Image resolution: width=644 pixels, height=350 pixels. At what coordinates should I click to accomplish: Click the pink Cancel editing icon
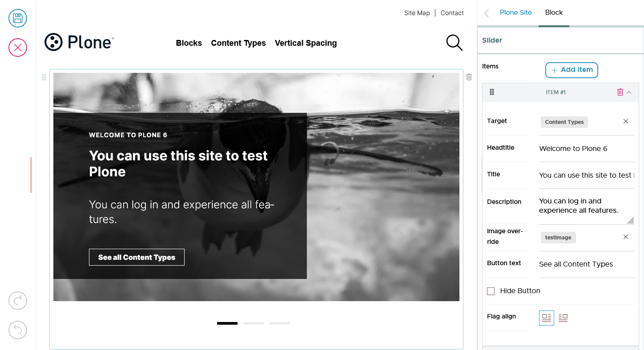18,48
